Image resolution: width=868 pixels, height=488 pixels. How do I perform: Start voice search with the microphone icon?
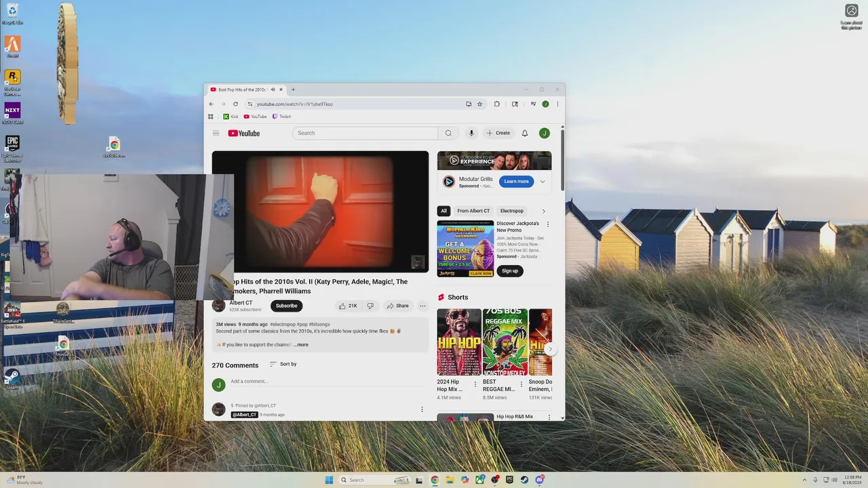[471, 133]
